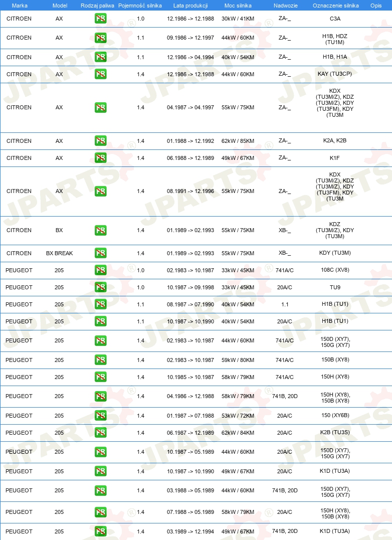The width and height of the screenshot is (392, 540).
Task: Click the Nadwozie column header
Action: [x=286, y=6]
